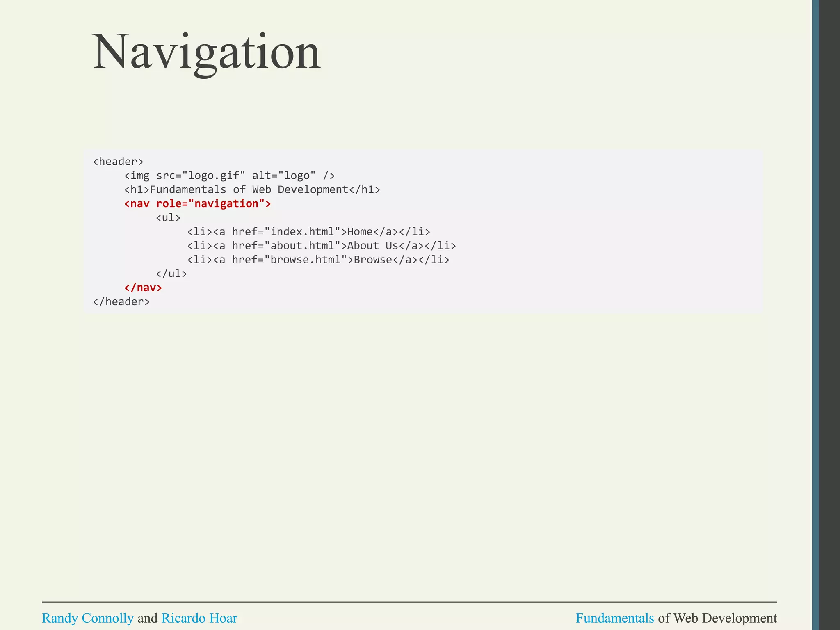Click the closing </ul> tag
Screen dimensions: 840x630
click(171, 274)
